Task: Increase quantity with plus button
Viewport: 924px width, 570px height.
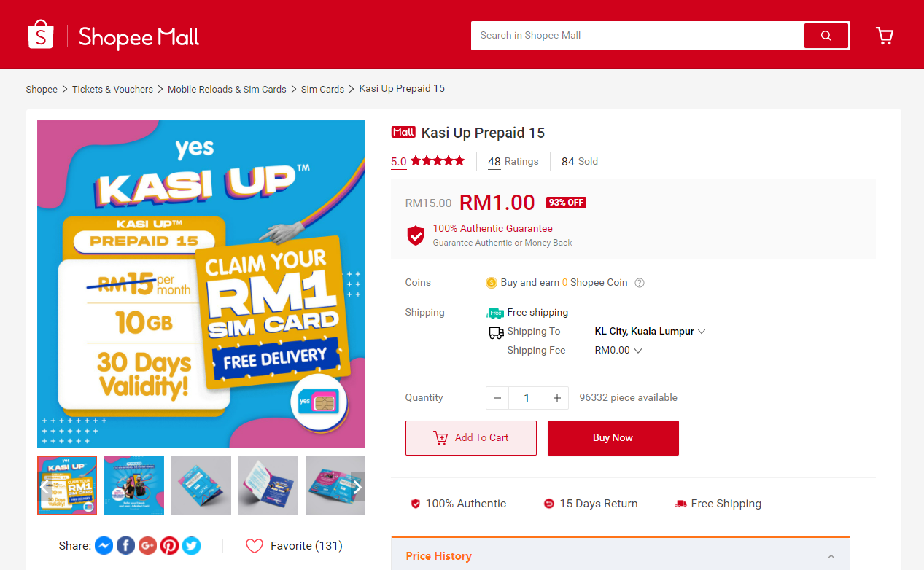Action: click(556, 398)
